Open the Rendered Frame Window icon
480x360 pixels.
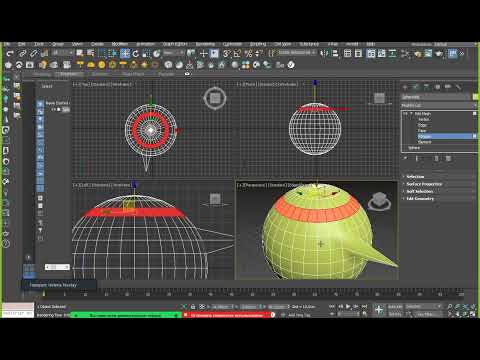pos(428,53)
